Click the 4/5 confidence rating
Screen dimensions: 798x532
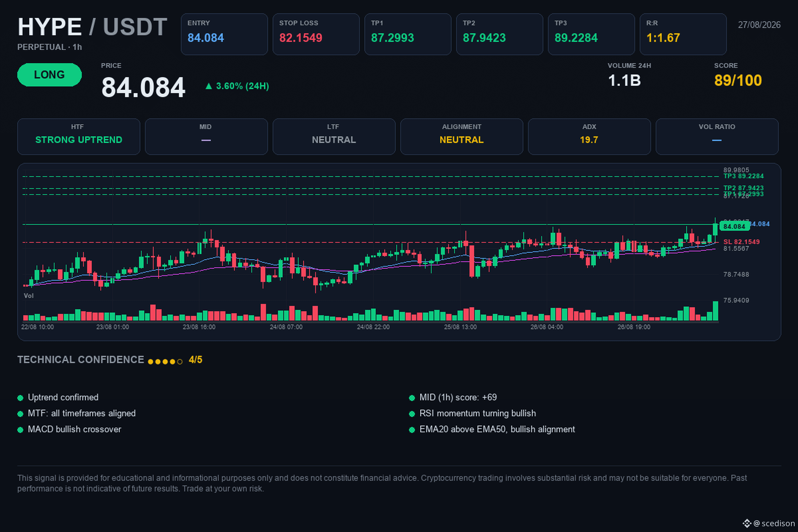coord(196,360)
